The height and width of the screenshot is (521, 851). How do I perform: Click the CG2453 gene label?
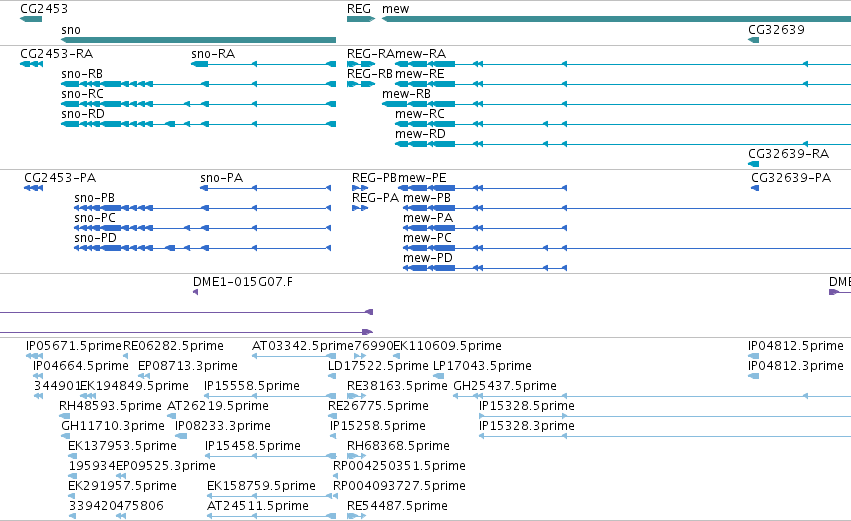(44, 9)
